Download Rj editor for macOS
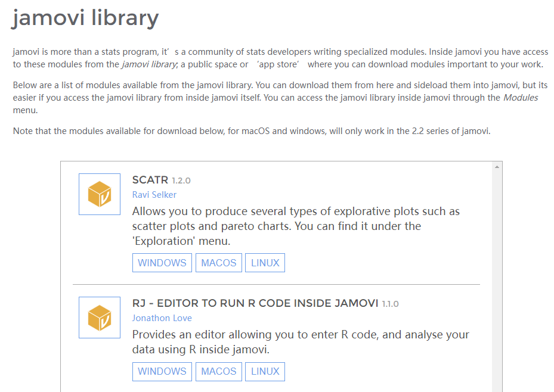The height and width of the screenshot is (392, 554). (219, 372)
